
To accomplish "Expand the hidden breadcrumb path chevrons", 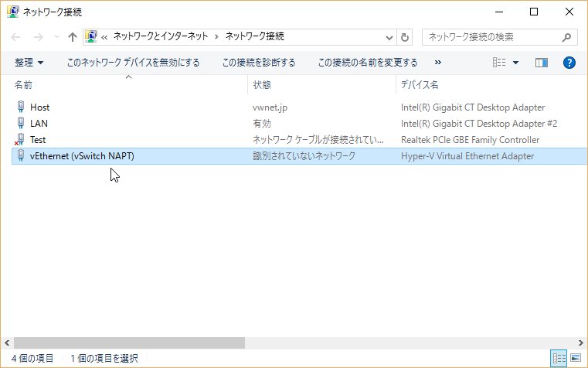I will pyautogui.click(x=104, y=37).
